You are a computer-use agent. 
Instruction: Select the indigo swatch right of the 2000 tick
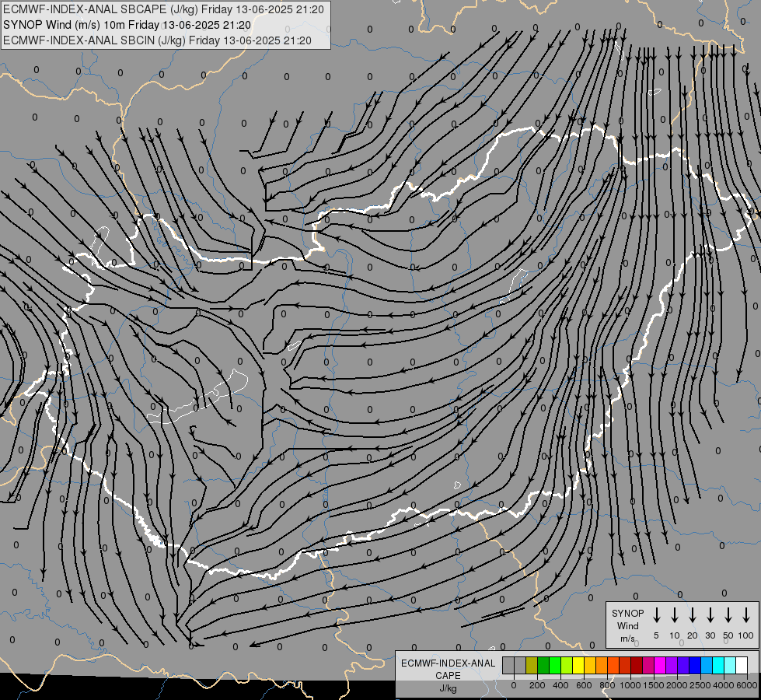tap(683, 665)
